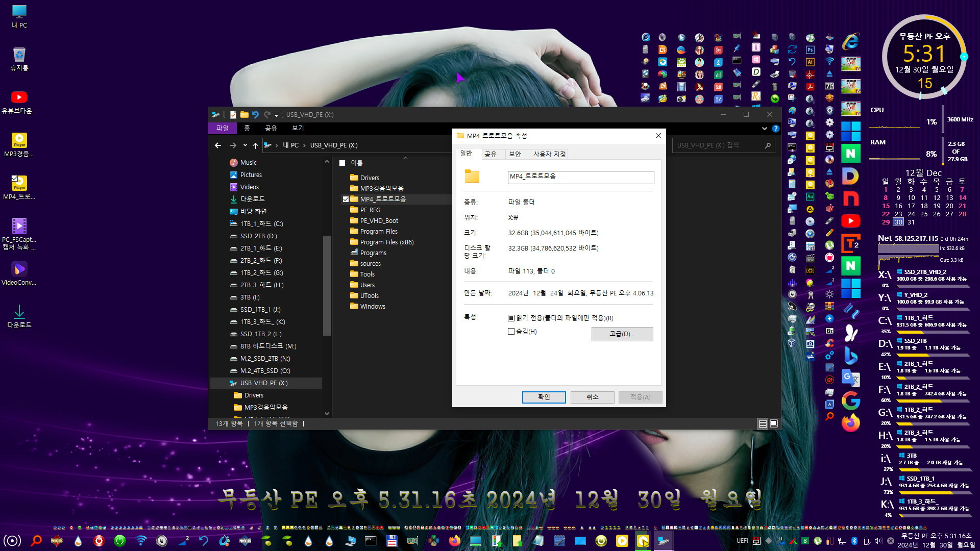The image size is (980, 551).
Task: Select SSD_2TB (D:) in navigation tree
Action: click(x=259, y=236)
